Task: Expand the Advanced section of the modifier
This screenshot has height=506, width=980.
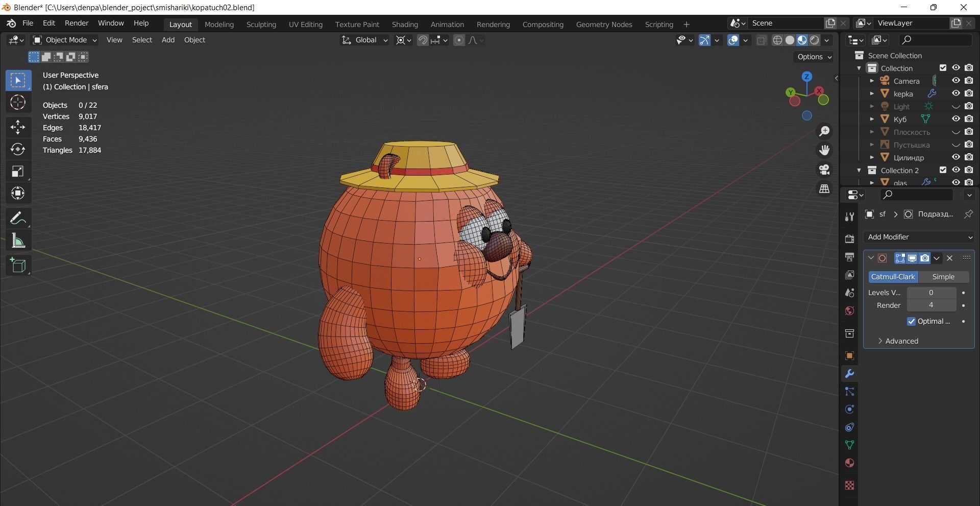Action: coord(901,341)
